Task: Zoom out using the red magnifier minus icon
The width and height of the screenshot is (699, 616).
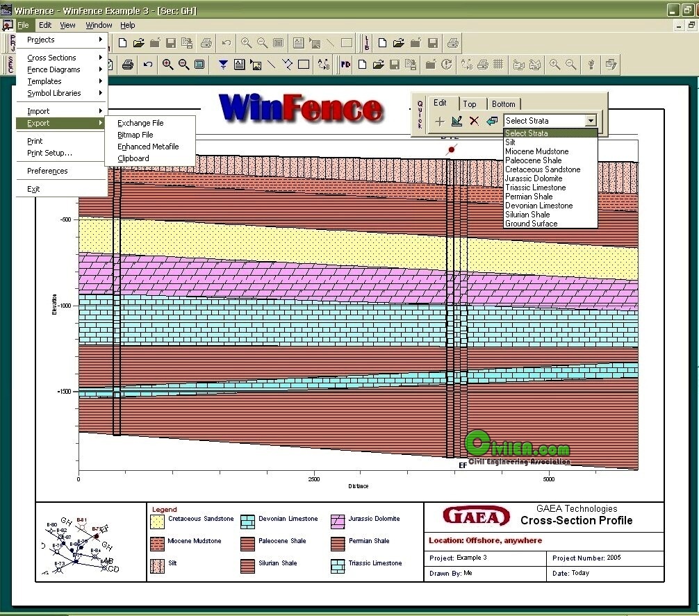Action: (x=183, y=65)
